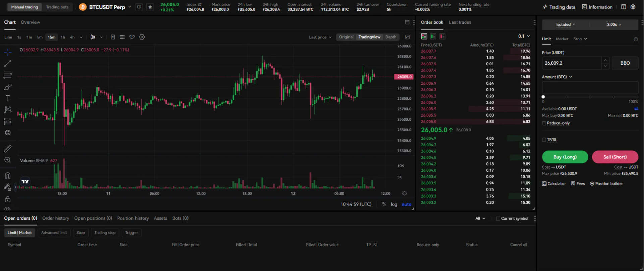Viewport: 644px width, 271px height.
Task: Expand the Stop order type dropdown
Action: pyautogui.click(x=580, y=39)
